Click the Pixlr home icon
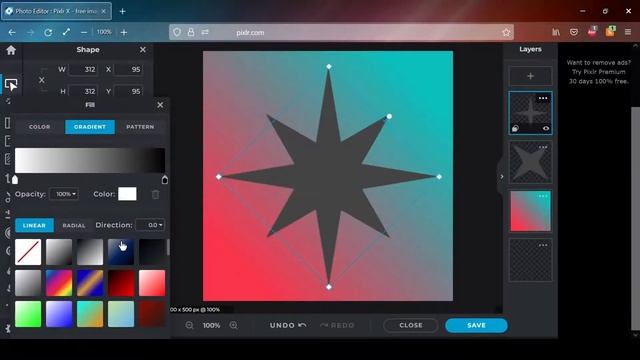This screenshot has height=360, width=640. [x=11, y=50]
